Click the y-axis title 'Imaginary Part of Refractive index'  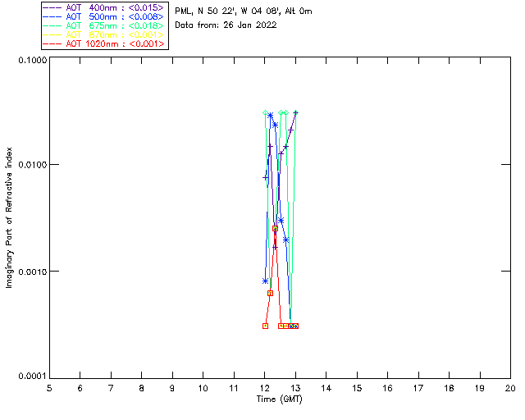tap(9, 217)
